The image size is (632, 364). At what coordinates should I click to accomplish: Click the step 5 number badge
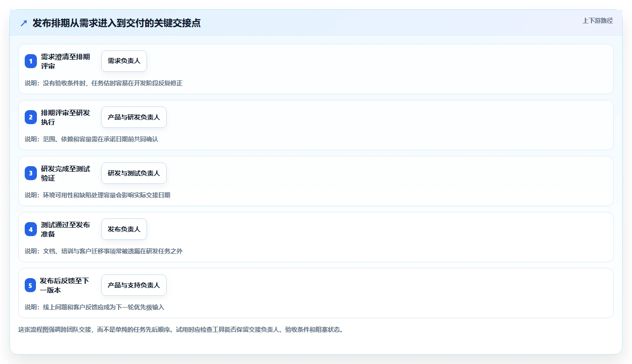click(x=30, y=285)
